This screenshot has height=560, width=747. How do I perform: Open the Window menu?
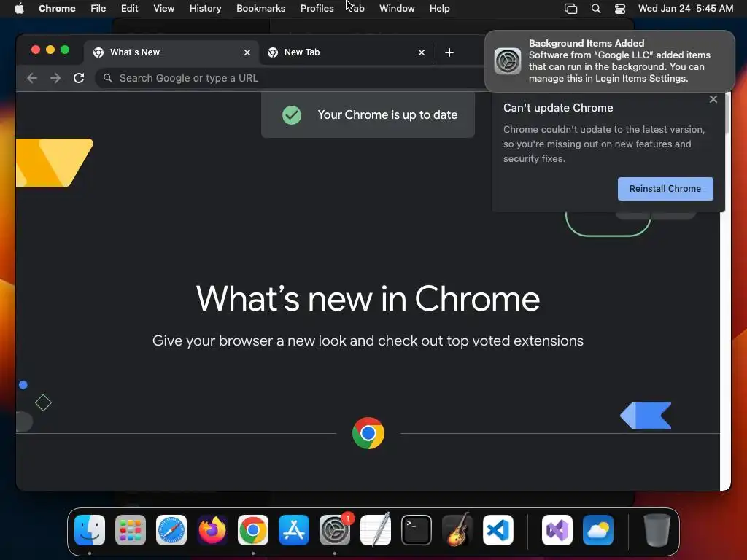pyautogui.click(x=397, y=8)
